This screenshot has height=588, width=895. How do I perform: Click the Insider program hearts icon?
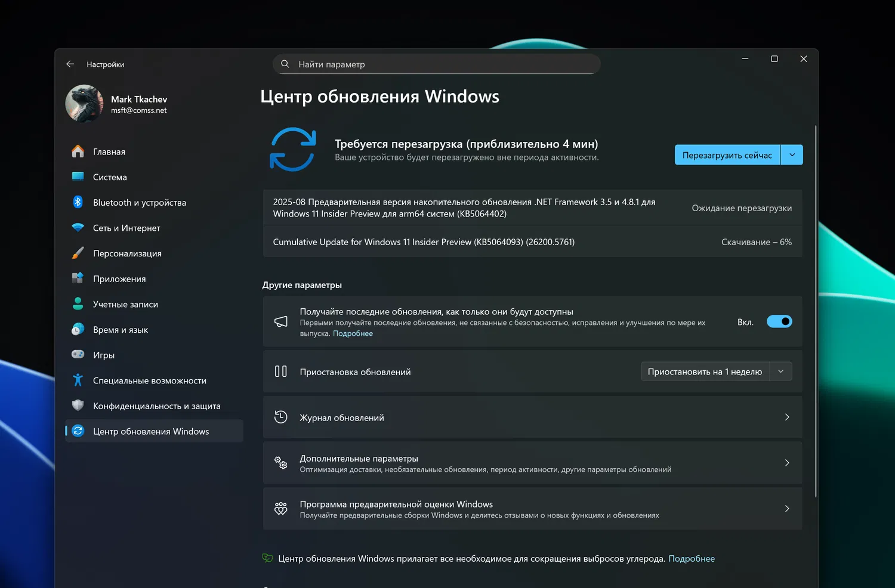[281, 509]
